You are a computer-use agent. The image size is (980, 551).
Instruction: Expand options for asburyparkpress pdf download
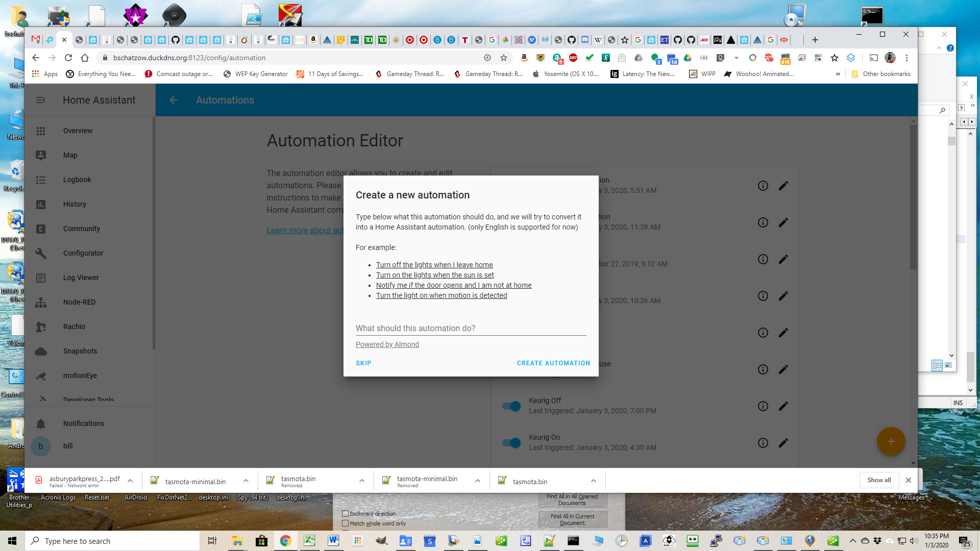(x=130, y=481)
